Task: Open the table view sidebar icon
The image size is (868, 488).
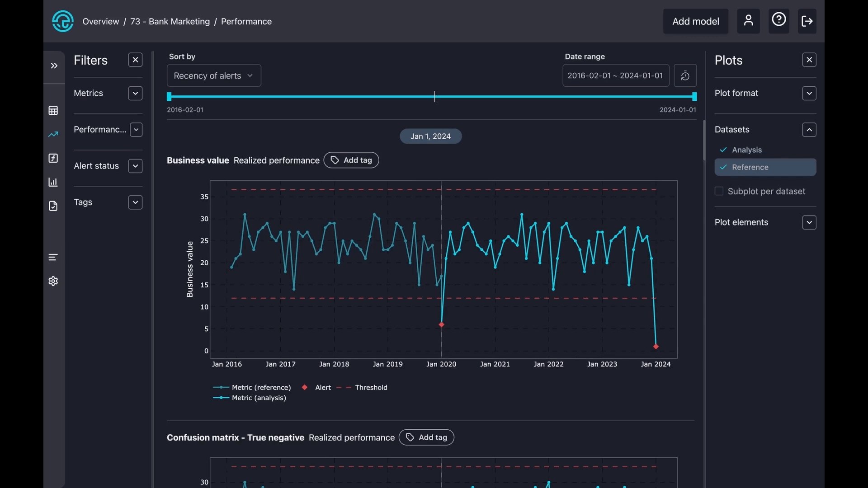Action: [x=53, y=111]
